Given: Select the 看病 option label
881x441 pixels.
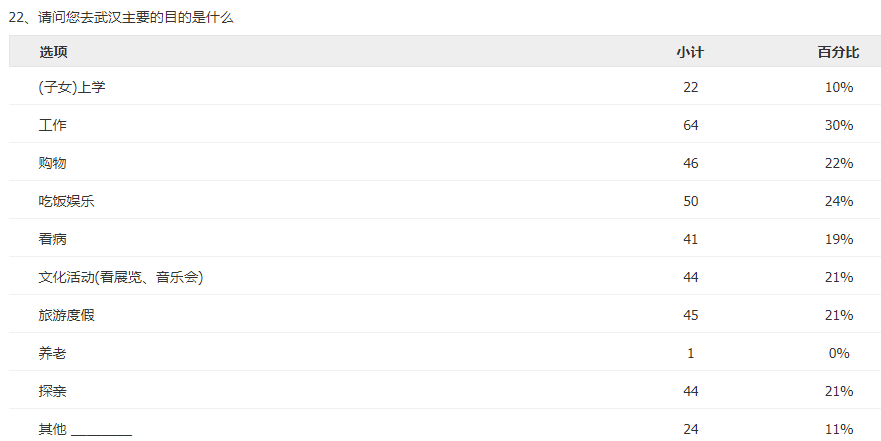Looking at the screenshot, I should [x=52, y=239].
